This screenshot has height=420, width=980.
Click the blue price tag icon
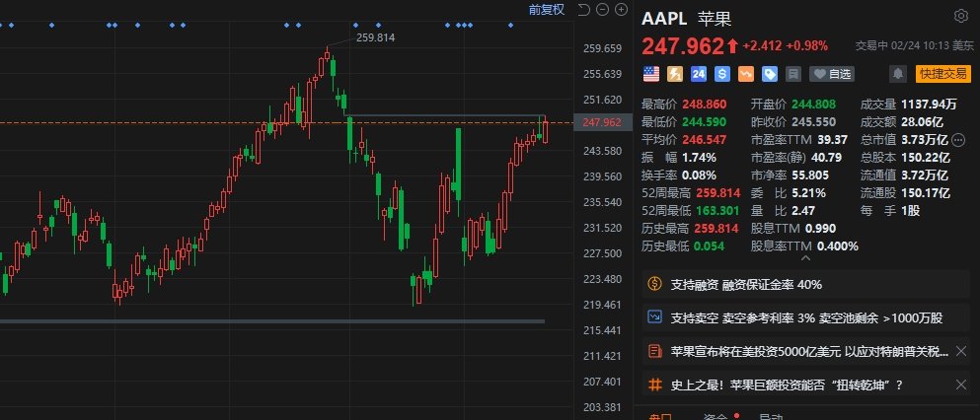[x=770, y=74]
